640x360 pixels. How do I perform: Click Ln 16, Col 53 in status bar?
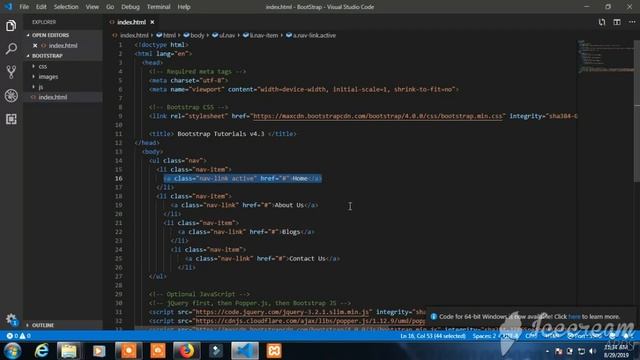tap(433, 336)
